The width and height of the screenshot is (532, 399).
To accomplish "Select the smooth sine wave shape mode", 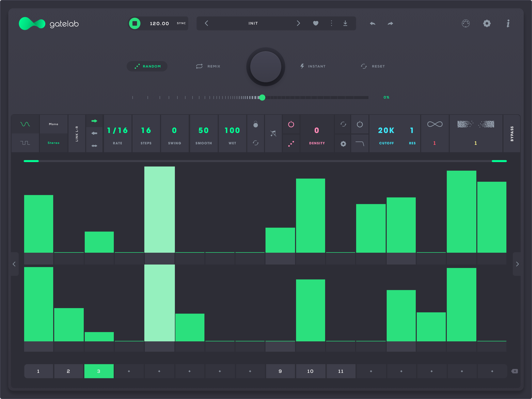I will click(25, 124).
